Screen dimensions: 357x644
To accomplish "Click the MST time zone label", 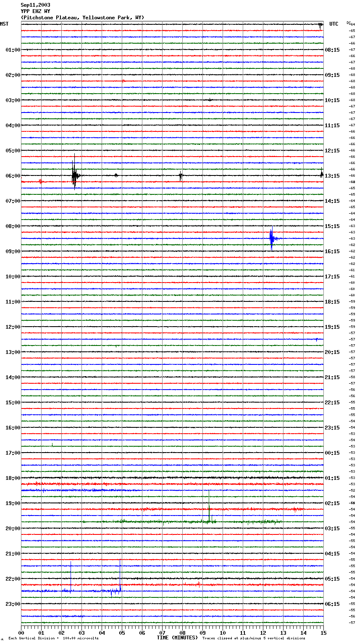I will [4, 24].
